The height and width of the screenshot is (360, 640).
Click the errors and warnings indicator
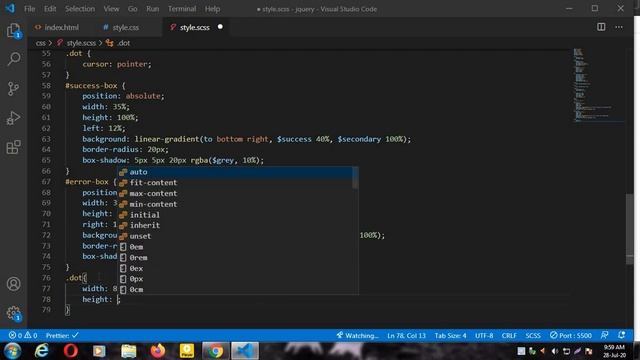pyautogui.click(x=23, y=335)
